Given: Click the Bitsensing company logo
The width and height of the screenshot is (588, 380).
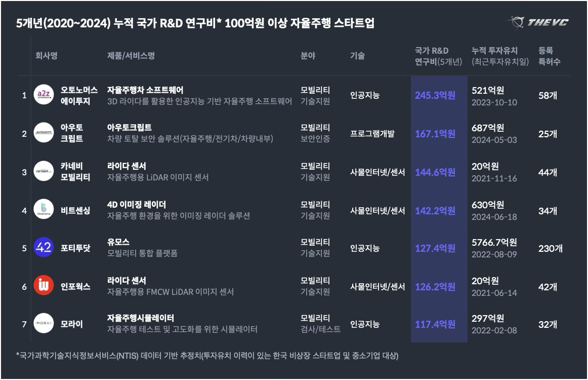Looking at the screenshot, I should pyautogui.click(x=44, y=210).
